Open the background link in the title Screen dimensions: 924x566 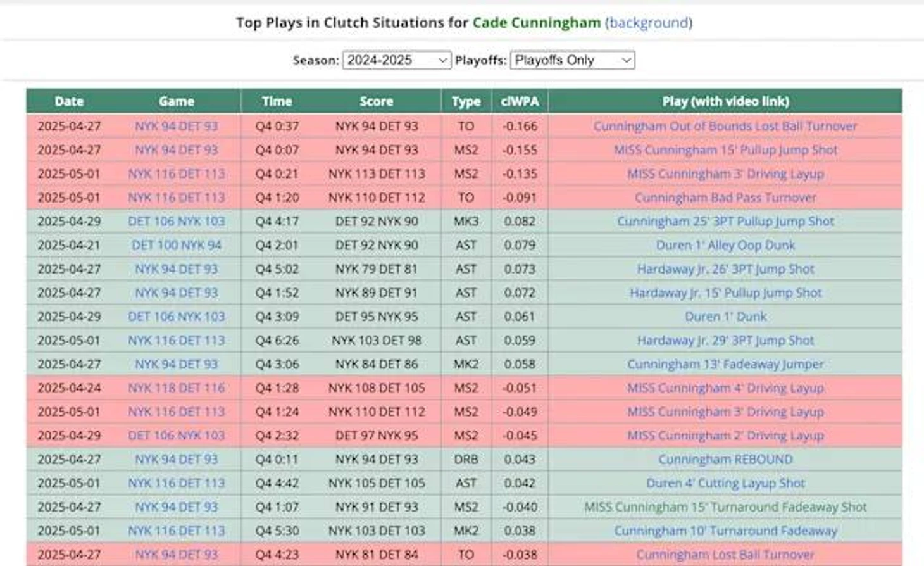coord(649,23)
